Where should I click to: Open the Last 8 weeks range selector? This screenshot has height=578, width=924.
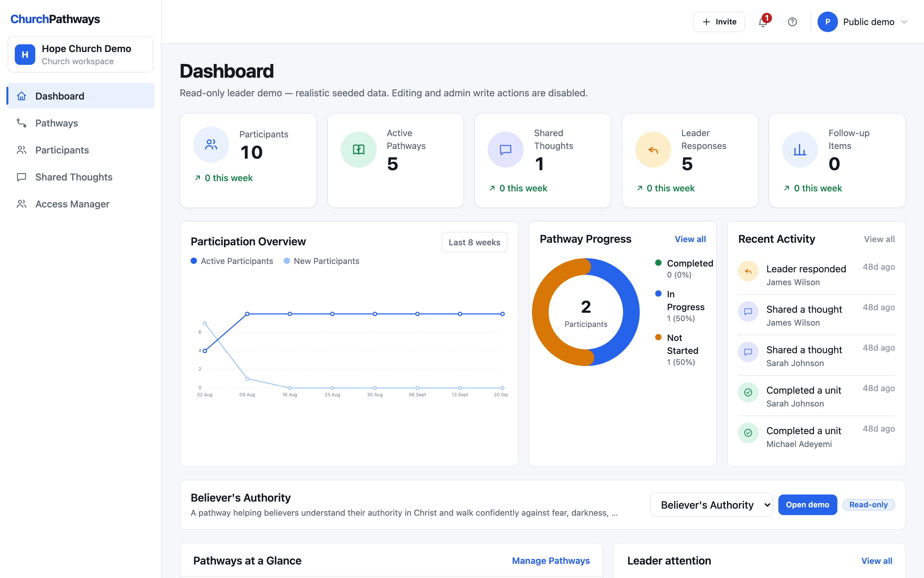pyautogui.click(x=474, y=242)
